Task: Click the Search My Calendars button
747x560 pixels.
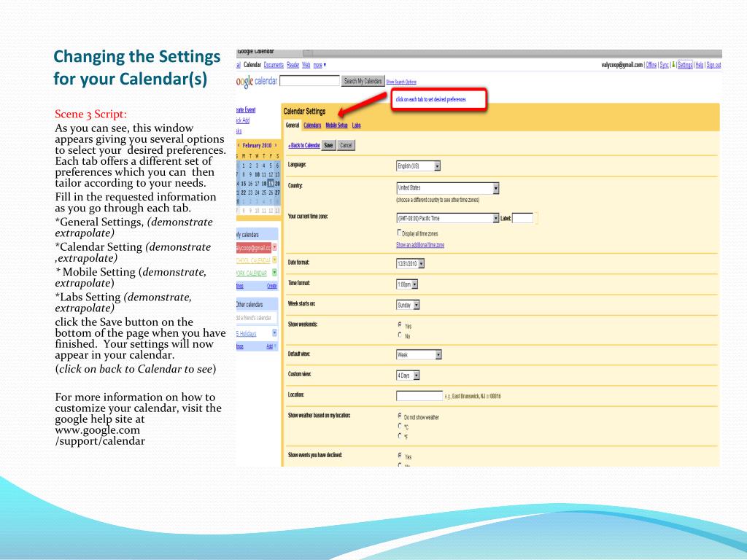Action: coord(363,81)
